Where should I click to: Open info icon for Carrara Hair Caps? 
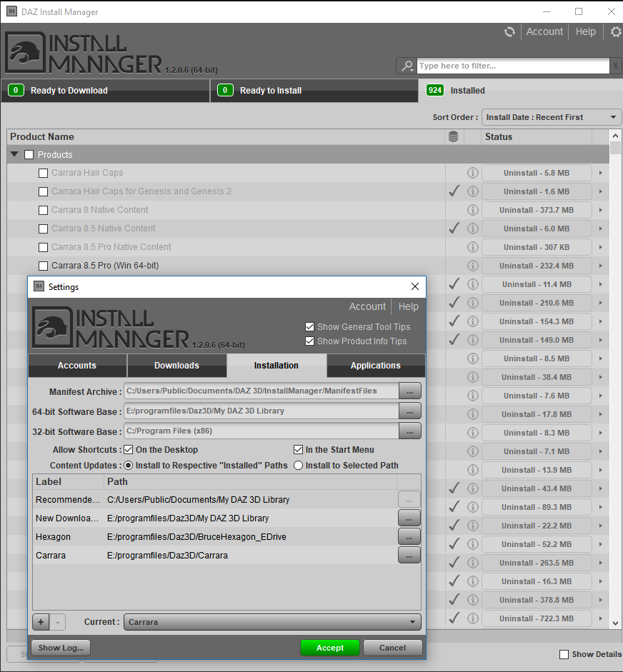pos(472,173)
